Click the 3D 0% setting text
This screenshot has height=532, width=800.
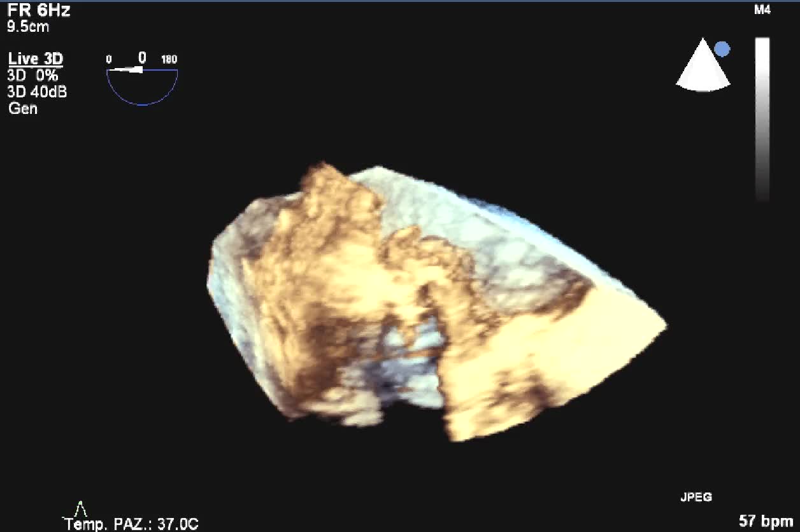click(x=33, y=76)
